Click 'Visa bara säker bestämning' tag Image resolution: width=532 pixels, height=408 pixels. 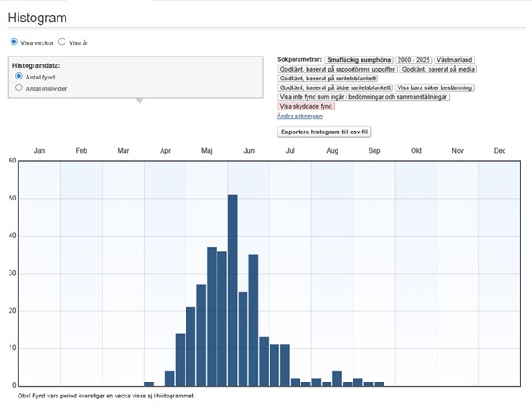click(x=435, y=87)
